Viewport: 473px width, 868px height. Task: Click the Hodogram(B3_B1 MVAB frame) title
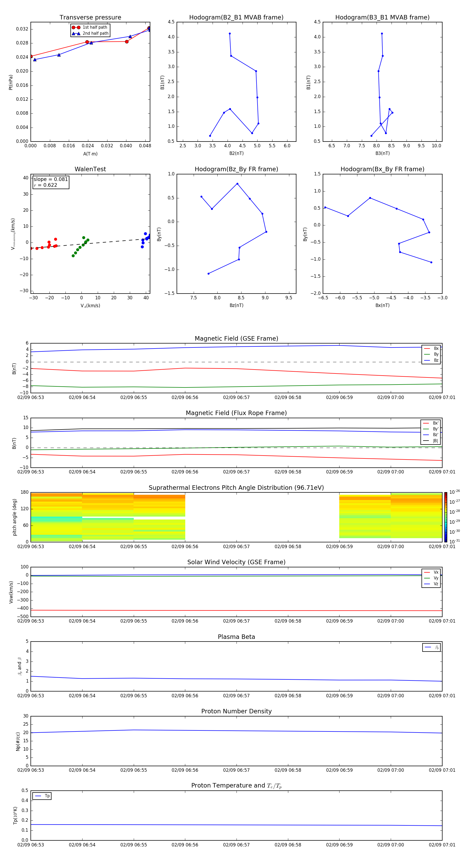click(x=382, y=18)
